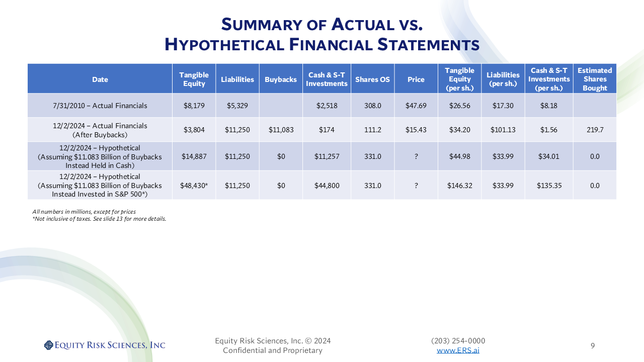644x362 pixels.
Task: Select the slide page number 9
Action: [593, 345]
